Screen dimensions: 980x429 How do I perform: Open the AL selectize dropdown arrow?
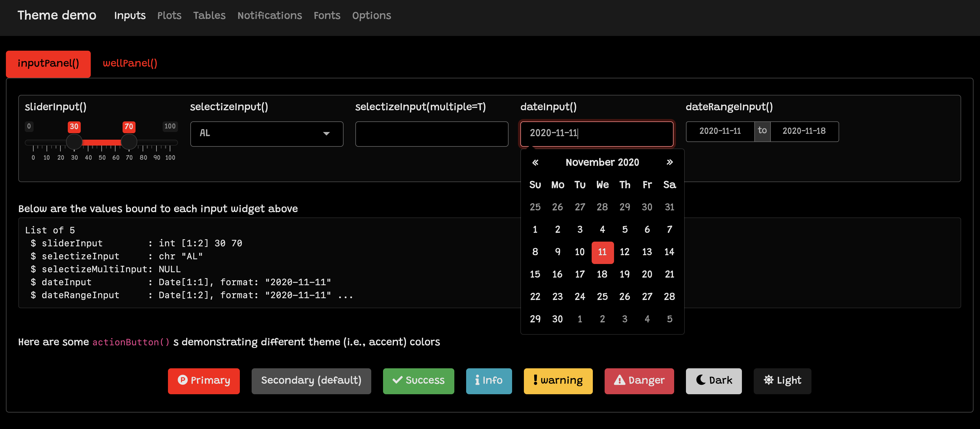pos(326,133)
